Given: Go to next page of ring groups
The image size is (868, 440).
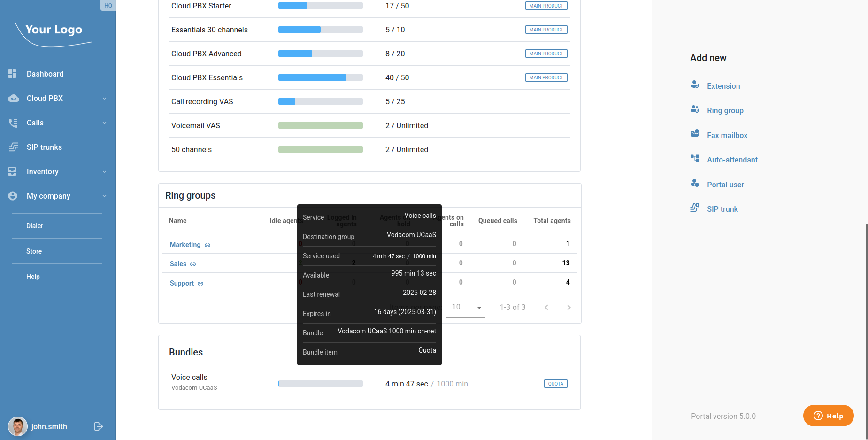Looking at the screenshot, I should click(x=568, y=307).
